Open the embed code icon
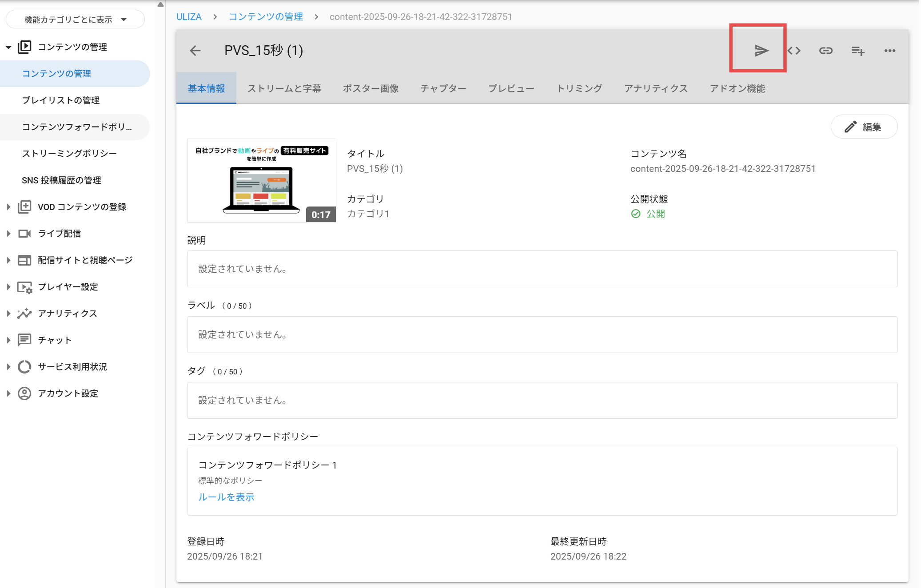This screenshot has height=588, width=921. [794, 51]
